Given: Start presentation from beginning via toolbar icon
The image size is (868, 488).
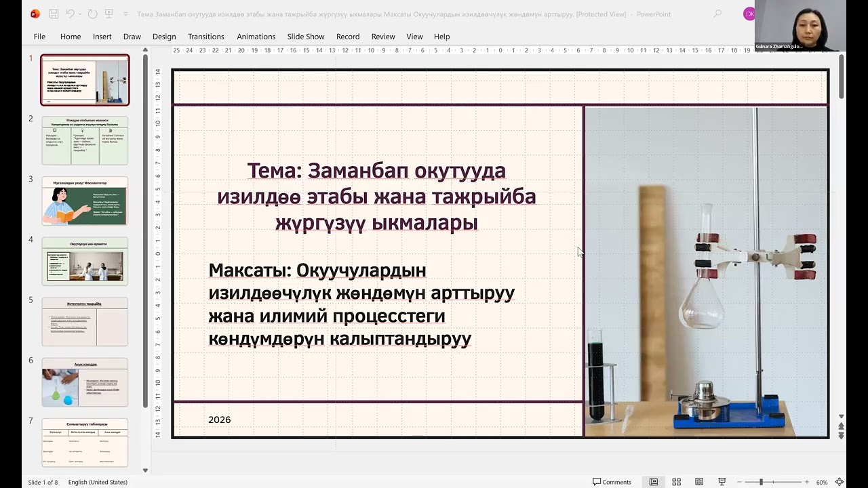Looking at the screenshot, I should coord(110,14).
